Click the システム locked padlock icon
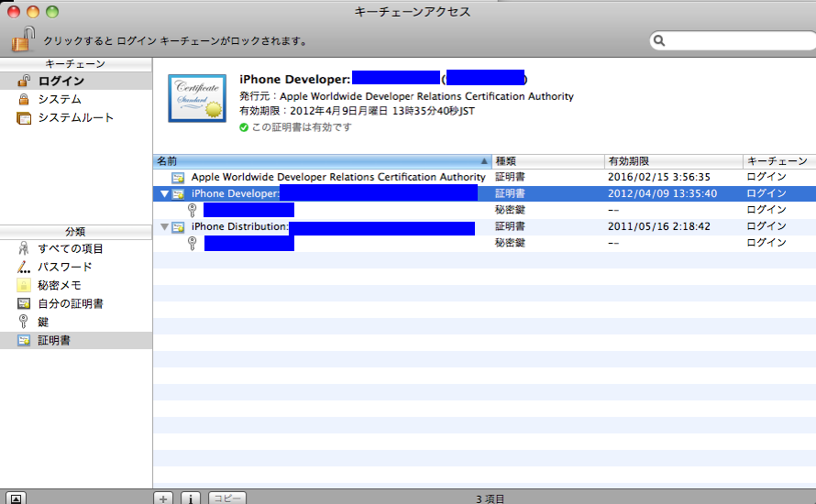Screen dimensions: 816x504 (x=24, y=99)
